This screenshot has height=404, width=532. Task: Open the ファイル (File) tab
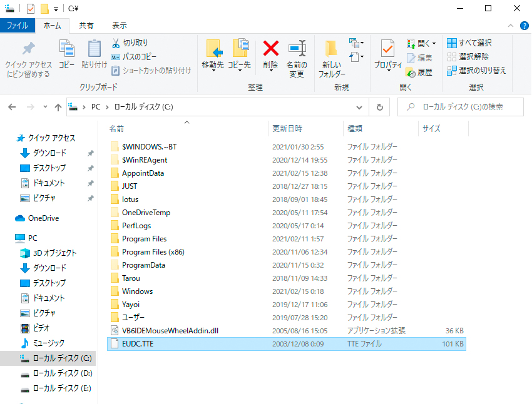pos(18,26)
